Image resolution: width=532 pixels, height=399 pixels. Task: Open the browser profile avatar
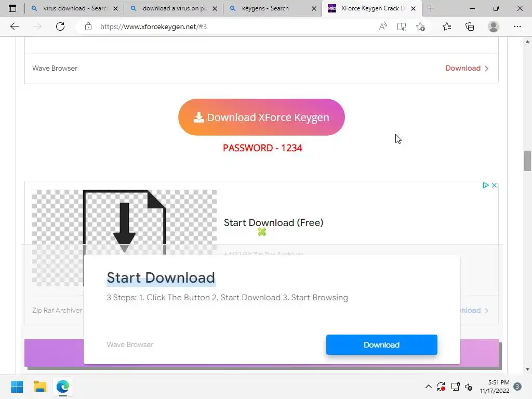coord(494,26)
